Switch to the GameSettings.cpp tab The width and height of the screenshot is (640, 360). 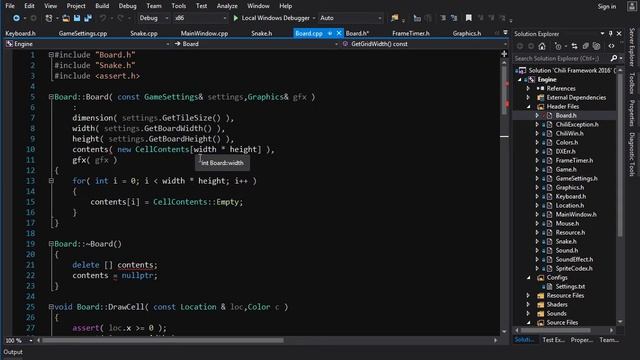[83, 33]
